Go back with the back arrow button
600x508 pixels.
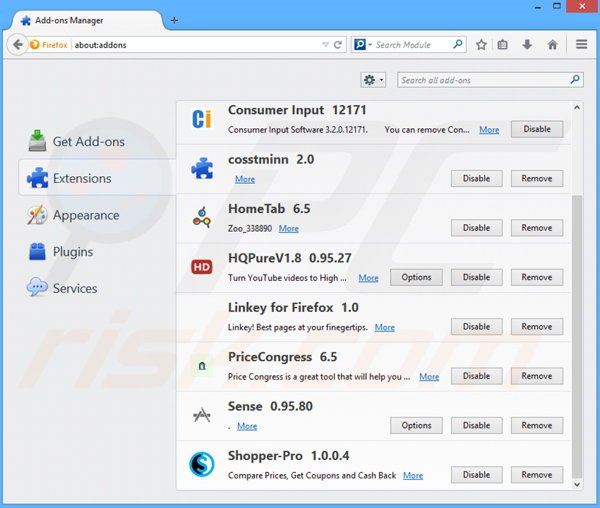point(17,45)
